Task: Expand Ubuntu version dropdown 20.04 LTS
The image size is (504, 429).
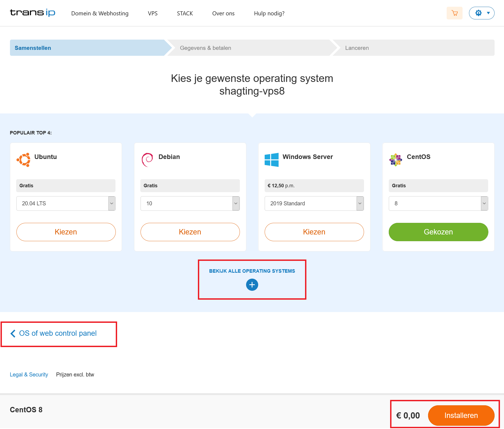Action: tap(66, 203)
